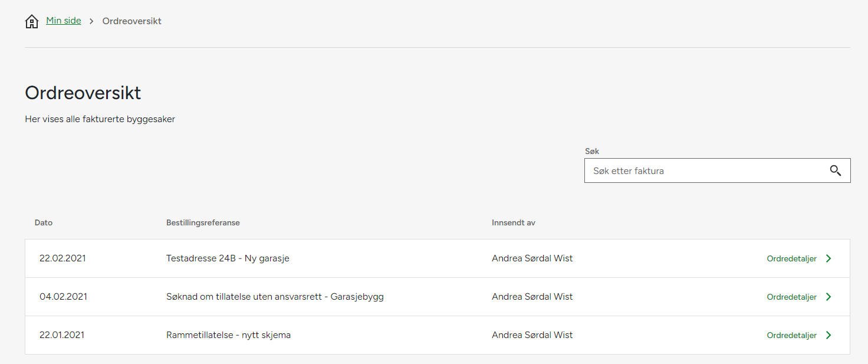Click the house icon in the breadcrumb
This screenshot has width=868, height=364.
click(32, 22)
